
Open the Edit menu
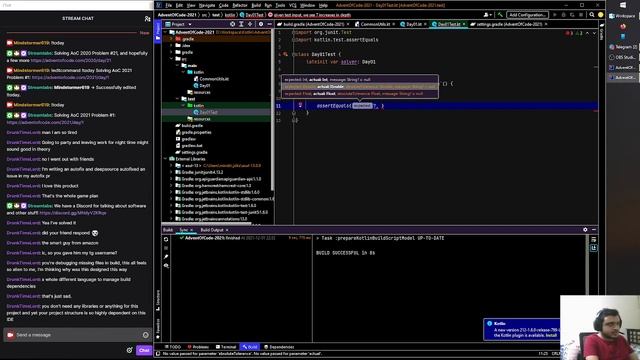coord(179,5)
